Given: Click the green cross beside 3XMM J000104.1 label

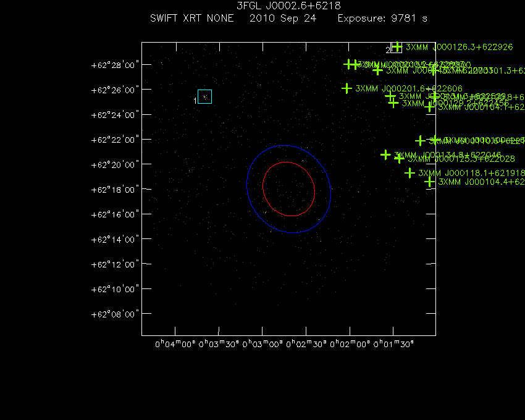Looking at the screenshot, I should point(430,107).
